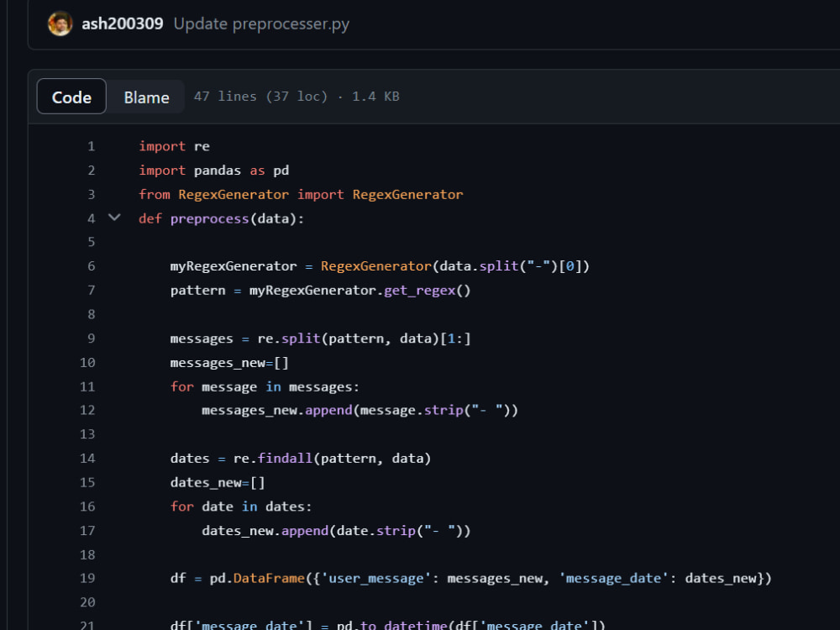Select line number 2

[x=91, y=171]
